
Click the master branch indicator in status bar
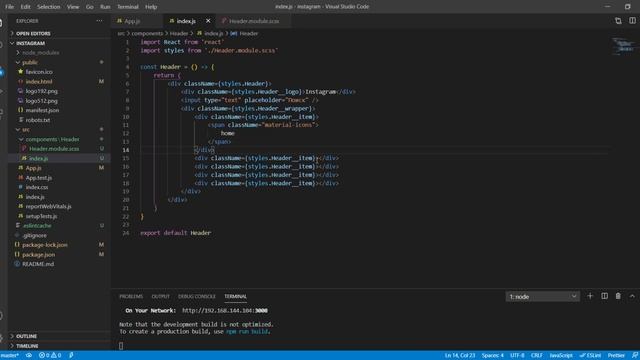point(9,356)
